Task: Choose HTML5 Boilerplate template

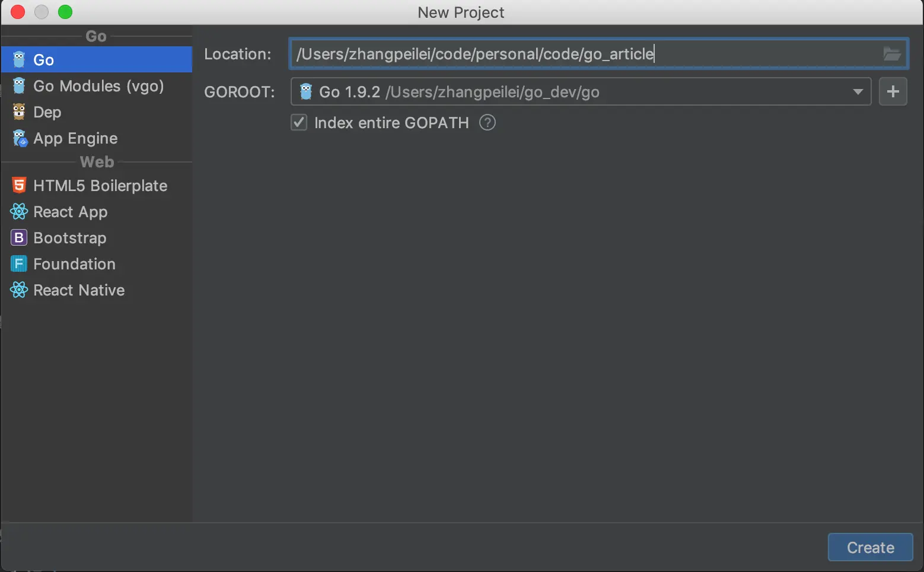Action: [x=96, y=186]
